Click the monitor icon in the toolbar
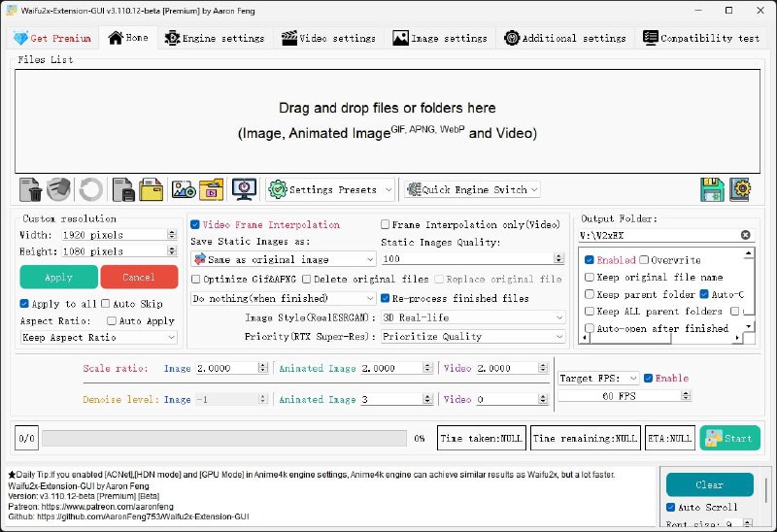The width and height of the screenshot is (777, 532). coord(244,189)
